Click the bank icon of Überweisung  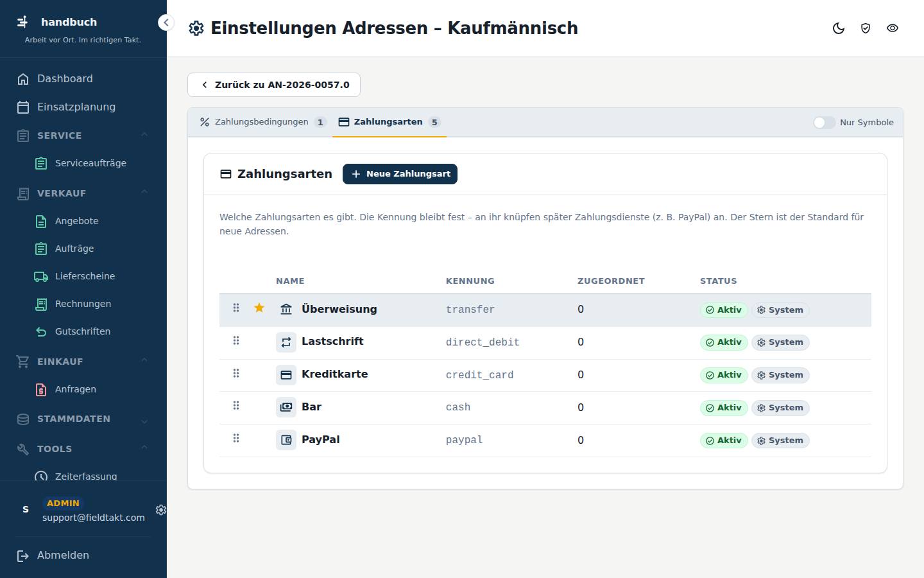tap(286, 310)
